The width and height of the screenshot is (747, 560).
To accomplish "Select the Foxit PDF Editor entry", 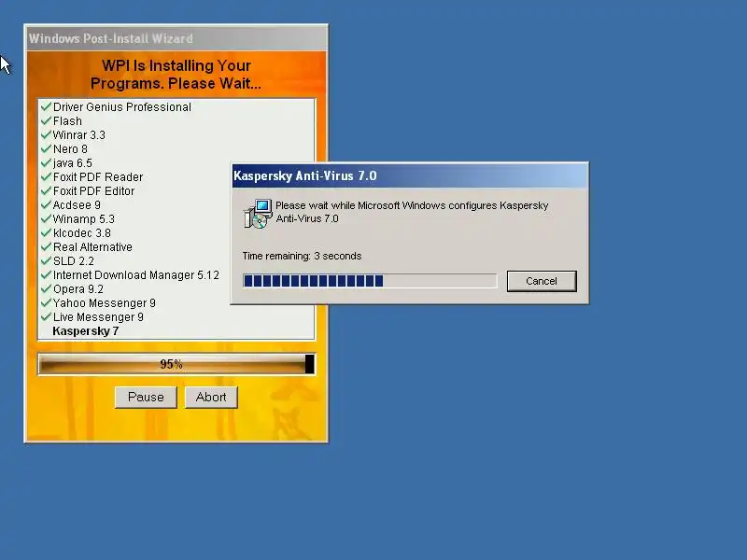I will click(x=93, y=191).
